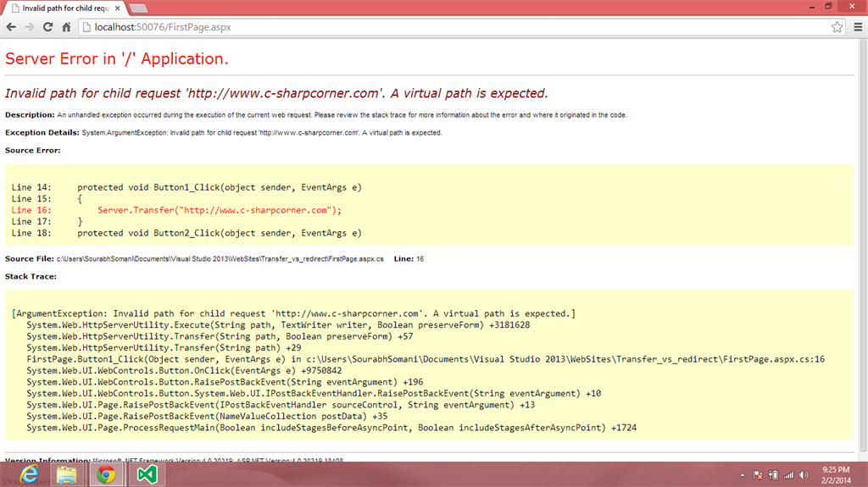
Task: Go back with the browser back arrow
Action: point(11,27)
